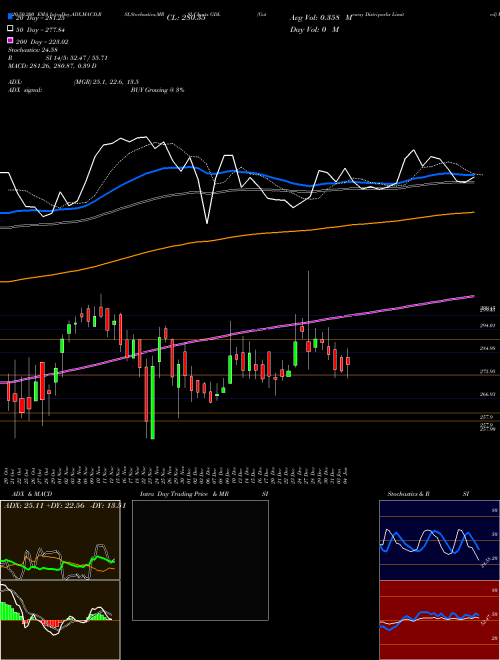Click the magenta 200 Day line's right end
The height and width of the screenshot is (660, 500).
[x=473, y=296]
